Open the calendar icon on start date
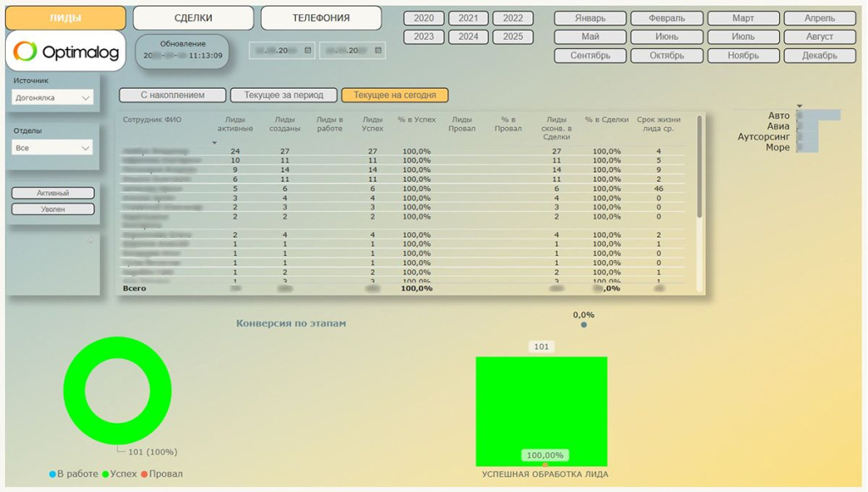 click(x=308, y=51)
